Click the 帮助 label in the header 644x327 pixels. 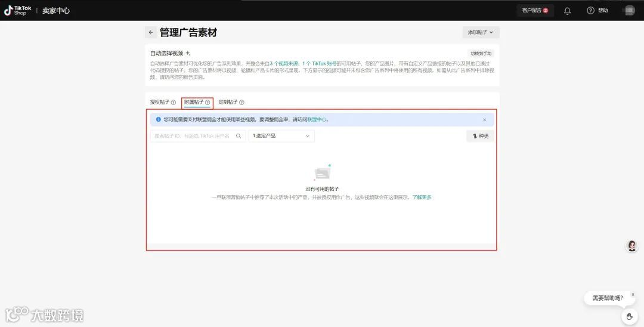[603, 11]
